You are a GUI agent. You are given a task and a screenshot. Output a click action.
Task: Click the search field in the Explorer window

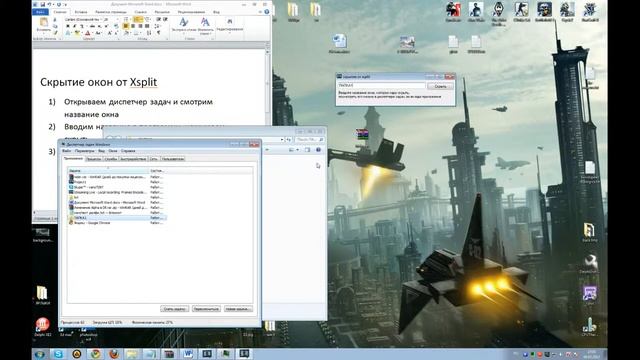pos(309,140)
